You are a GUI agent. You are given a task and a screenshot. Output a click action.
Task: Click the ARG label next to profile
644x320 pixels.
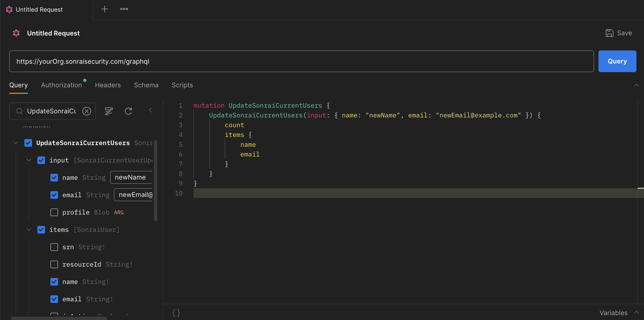(119, 212)
